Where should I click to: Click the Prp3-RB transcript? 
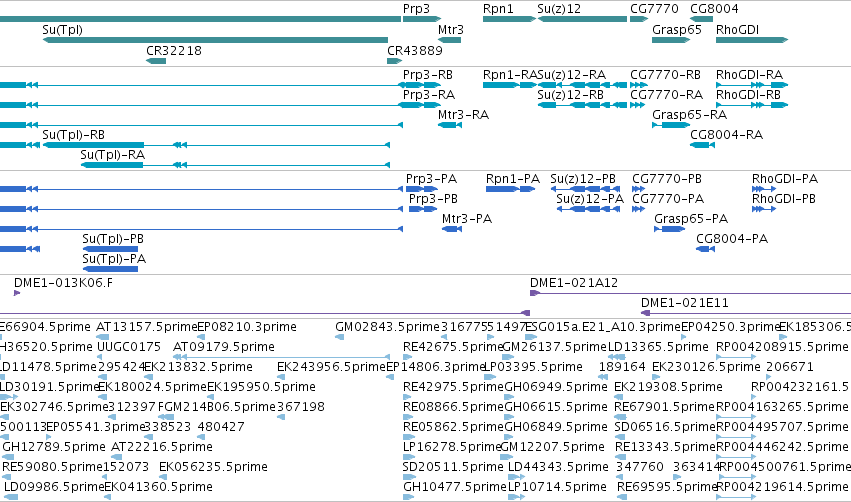coord(420,85)
